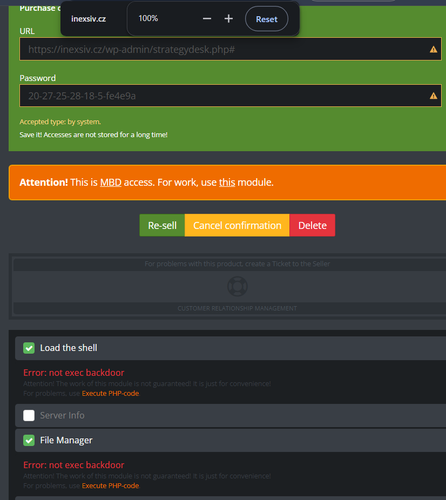Image resolution: width=446 pixels, height=500 pixels.
Task: Click the "Attention!" word in orange banner
Action: click(x=44, y=183)
